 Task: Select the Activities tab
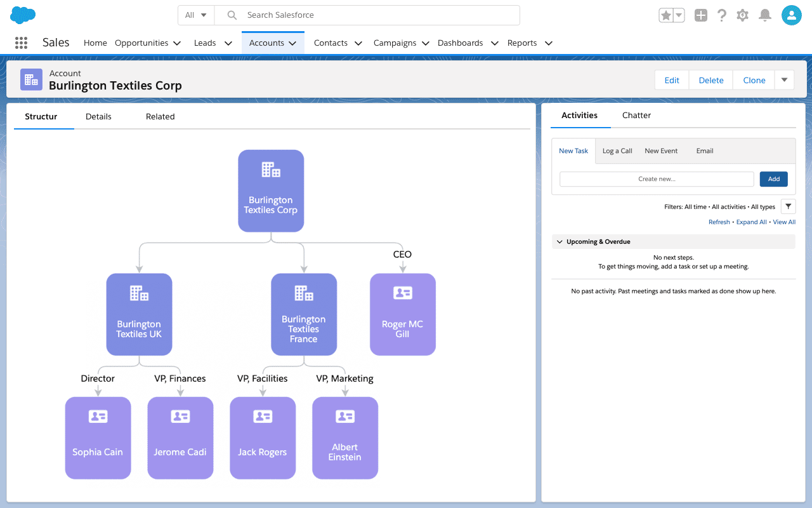[x=580, y=116]
